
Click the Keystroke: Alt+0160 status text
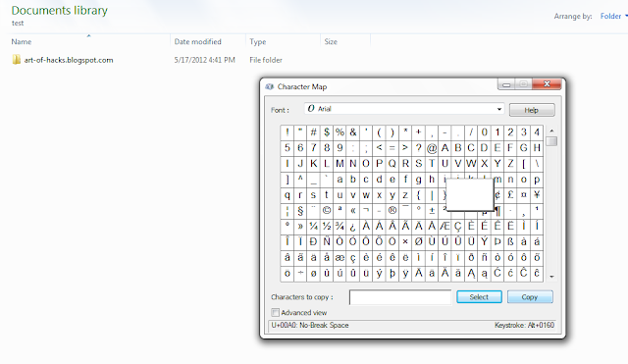point(524,325)
